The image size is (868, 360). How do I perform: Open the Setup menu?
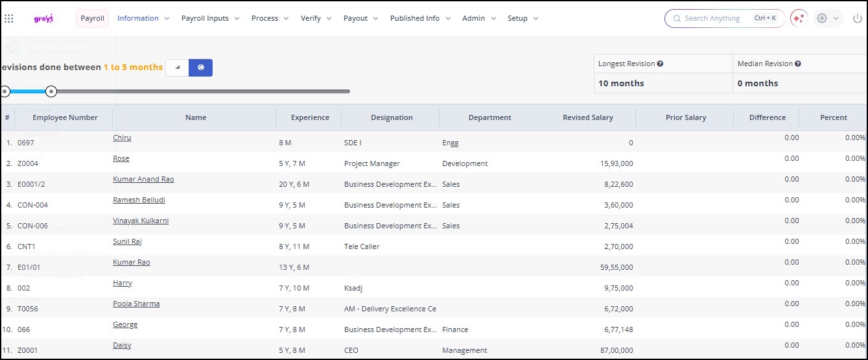[x=522, y=19]
